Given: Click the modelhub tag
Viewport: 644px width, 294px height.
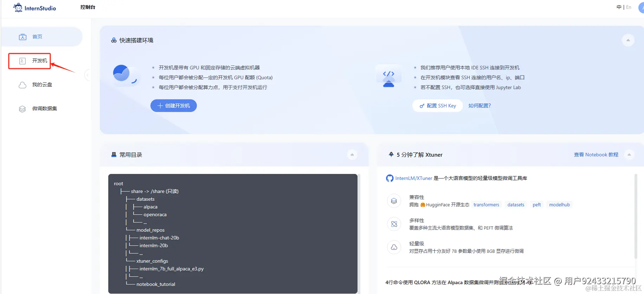Looking at the screenshot, I should 559,205.
